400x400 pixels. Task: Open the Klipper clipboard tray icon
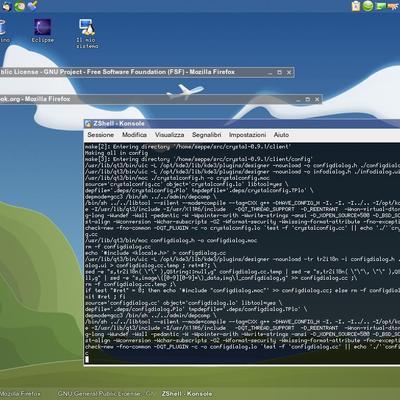tap(356, 6)
